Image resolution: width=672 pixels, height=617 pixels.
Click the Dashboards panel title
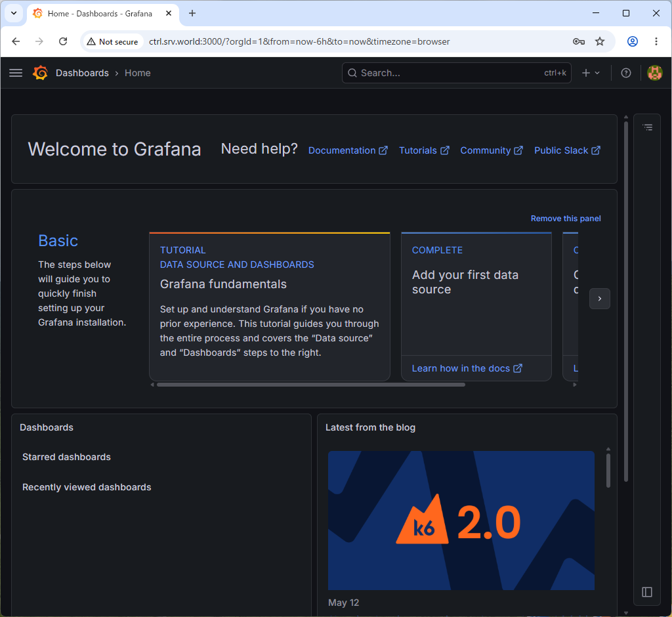pos(47,427)
